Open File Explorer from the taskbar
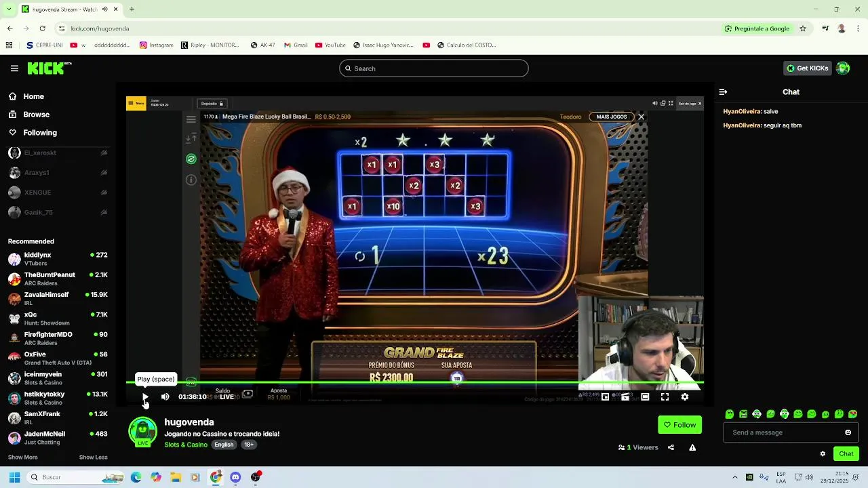 click(x=175, y=477)
